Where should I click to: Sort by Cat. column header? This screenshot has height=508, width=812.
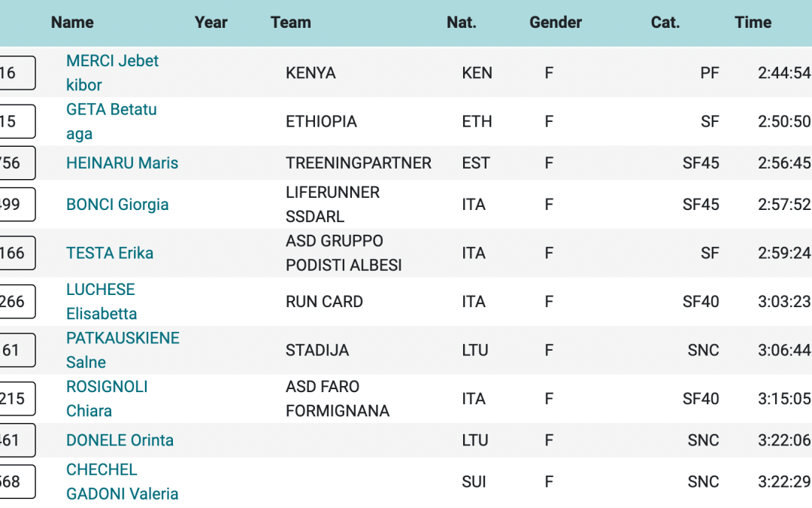(665, 23)
